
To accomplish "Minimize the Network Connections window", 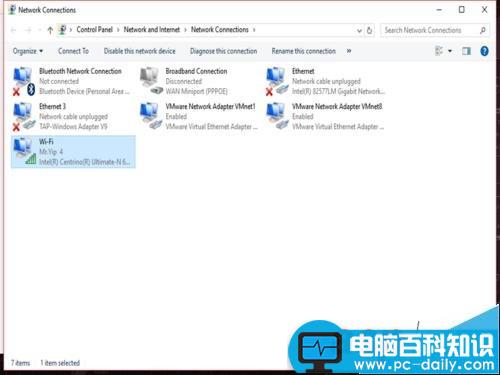I will pyautogui.click(x=439, y=10).
